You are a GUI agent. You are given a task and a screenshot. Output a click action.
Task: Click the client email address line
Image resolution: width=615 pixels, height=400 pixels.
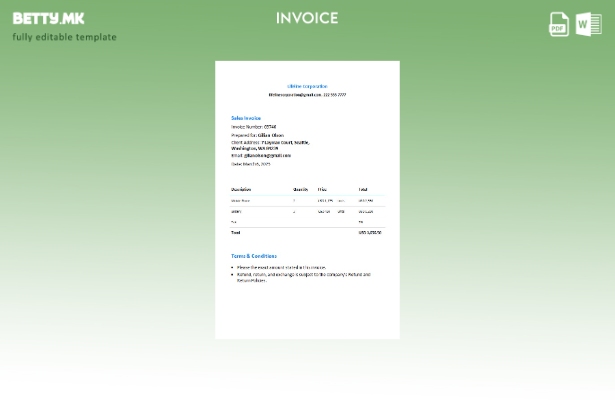click(261, 155)
